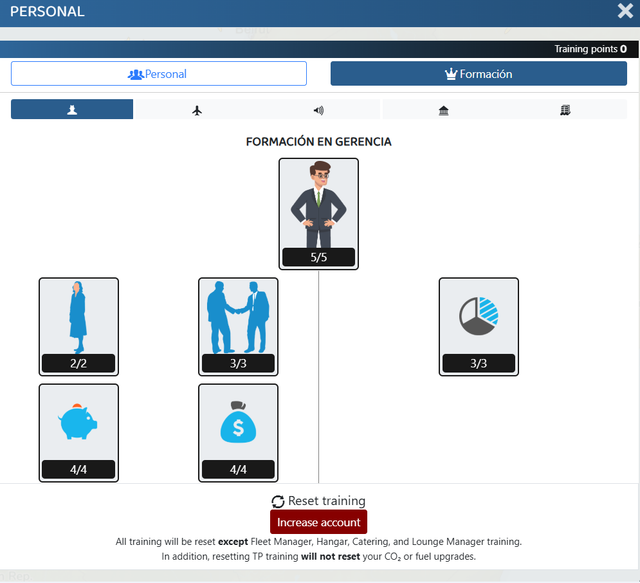The image size is (640, 583).
Task: Open the money bag training card
Action: click(238, 433)
